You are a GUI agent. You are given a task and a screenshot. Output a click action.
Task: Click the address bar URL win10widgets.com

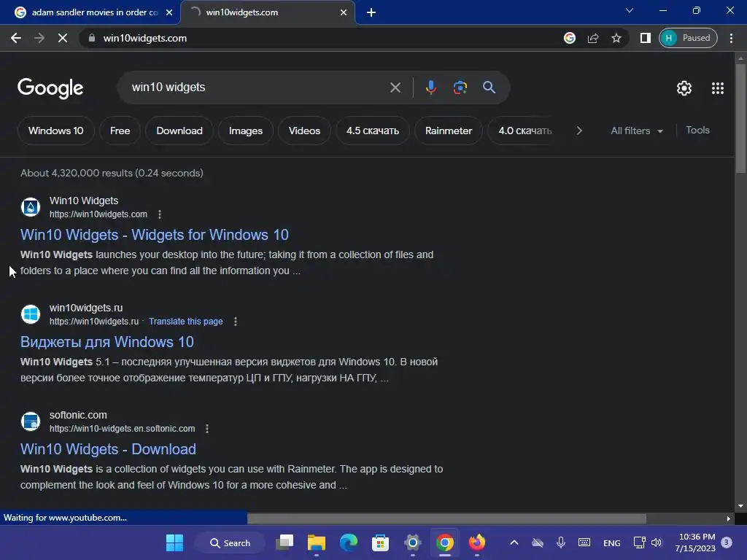coord(145,38)
